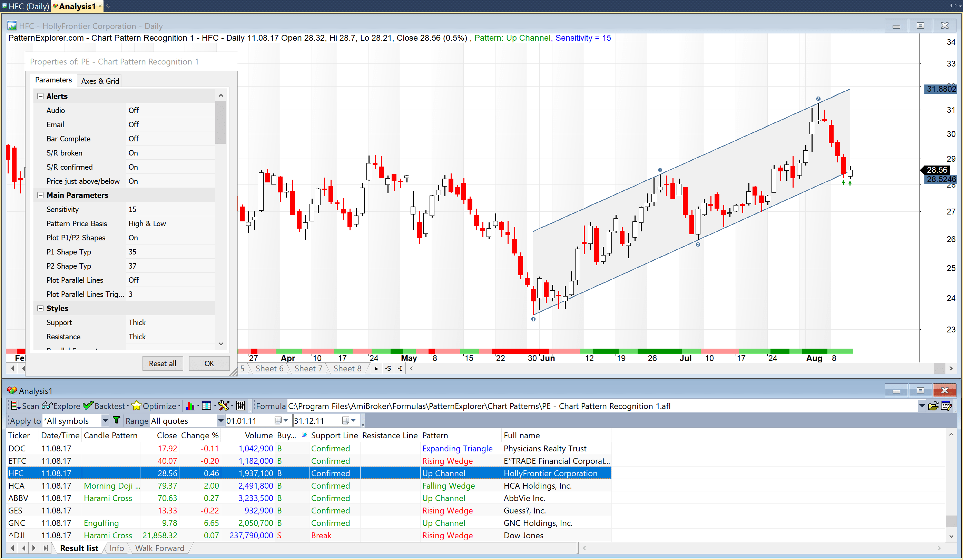Open the Optimize dropdown arrow
Image resolution: width=963 pixels, height=560 pixels.
point(179,406)
